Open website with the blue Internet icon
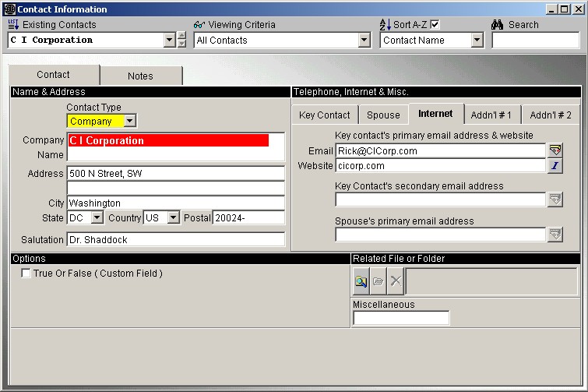This screenshot has width=588, height=392. 555,165
